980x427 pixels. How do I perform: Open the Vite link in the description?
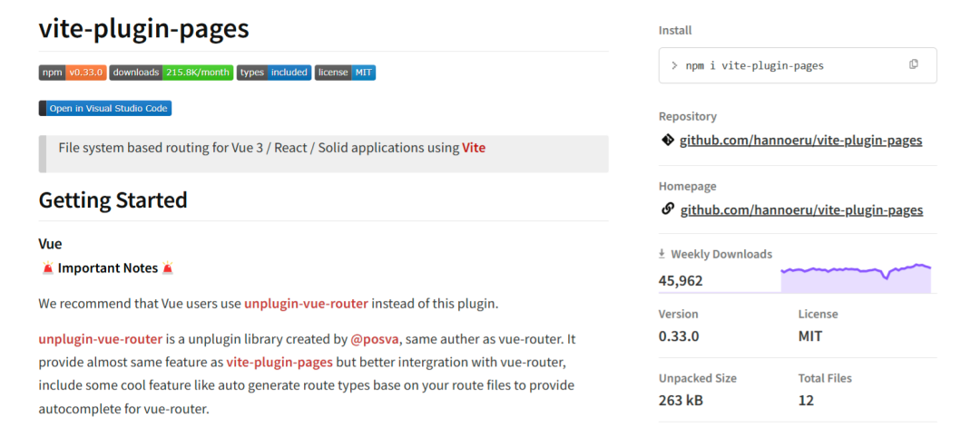[x=474, y=148]
